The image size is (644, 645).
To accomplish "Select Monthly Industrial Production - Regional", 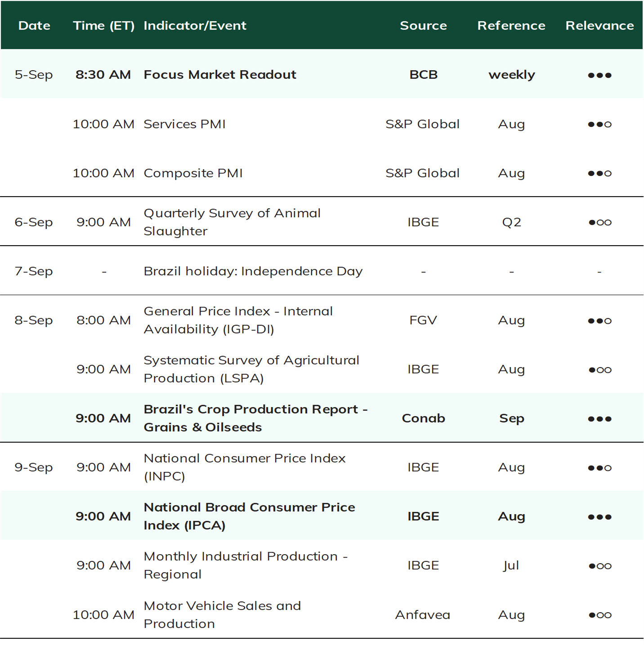I will tap(246, 565).
